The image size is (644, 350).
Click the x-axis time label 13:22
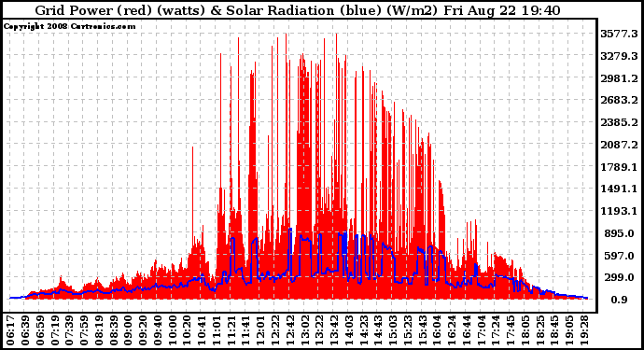click(320, 330)
